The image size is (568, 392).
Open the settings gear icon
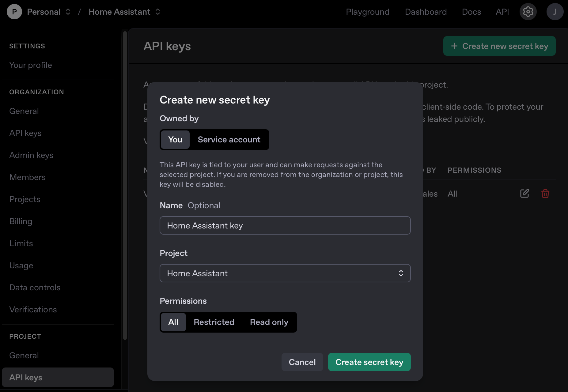click(528, 12)
